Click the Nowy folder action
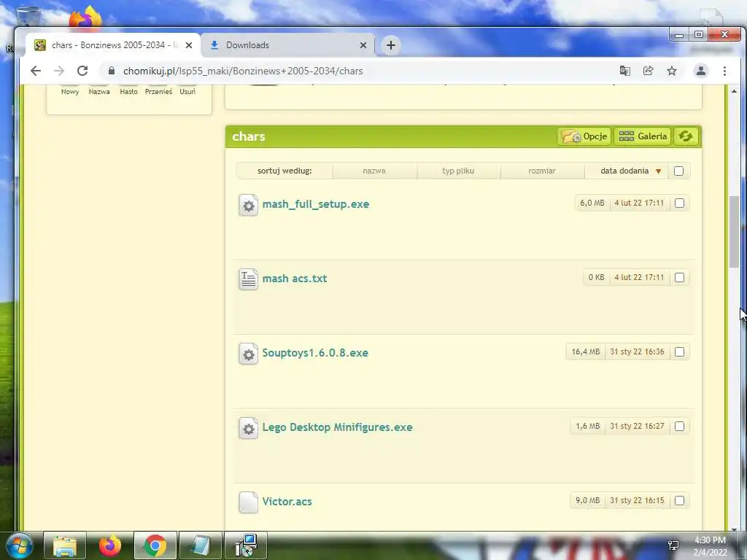The image size is (747, 560). point(70,91)
